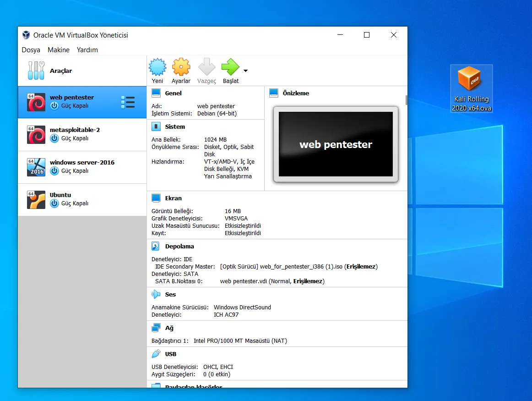Viewport: 532px width, 401px height.
Task: Click the Ağ section network icon
Action: (x=156, y=328)
